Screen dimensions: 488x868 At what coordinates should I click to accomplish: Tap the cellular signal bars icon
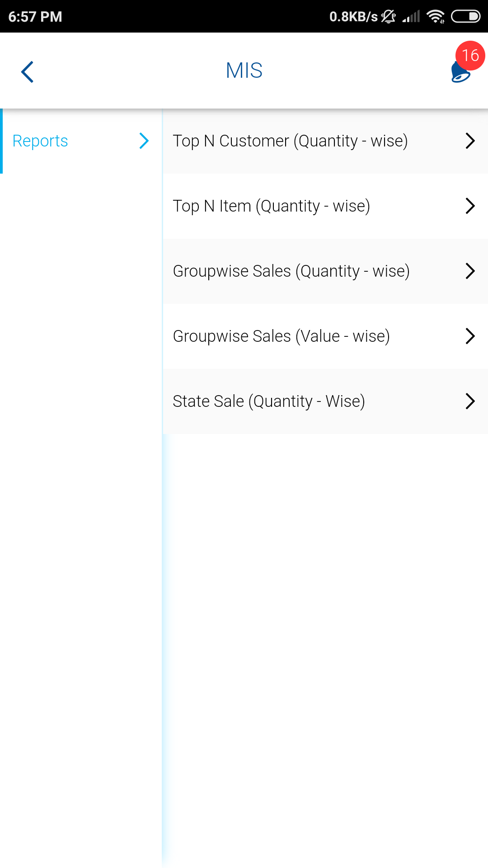point(411,17)
